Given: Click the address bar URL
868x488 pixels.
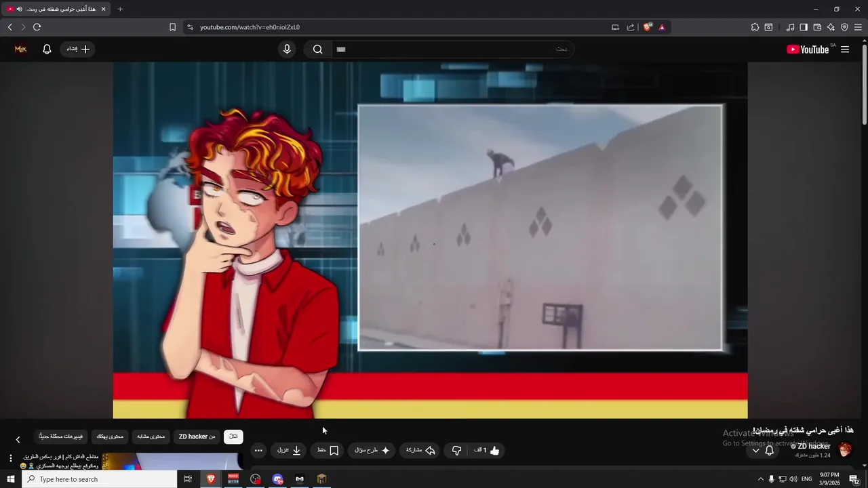Looking at the screenshot, I should (x=250, y=27).
